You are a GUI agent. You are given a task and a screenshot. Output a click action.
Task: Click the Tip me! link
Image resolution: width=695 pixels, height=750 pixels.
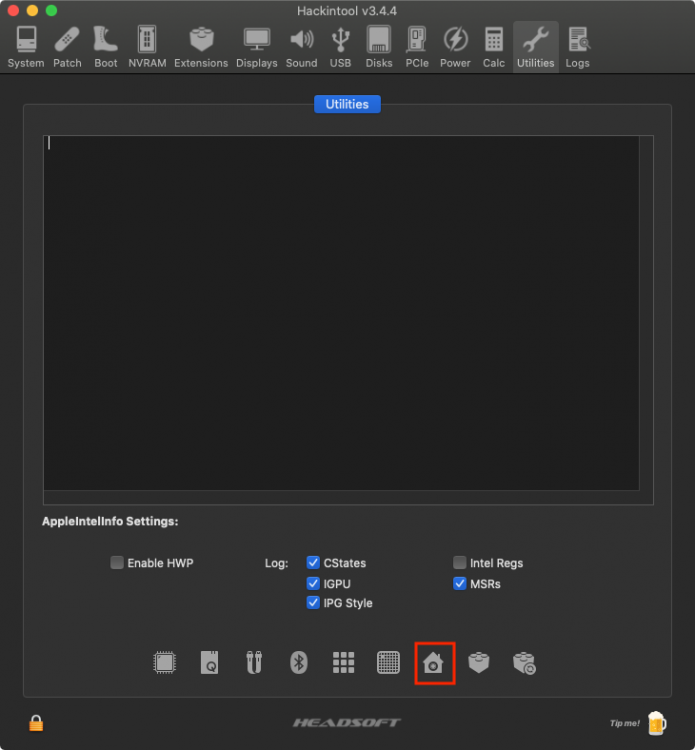625,723
